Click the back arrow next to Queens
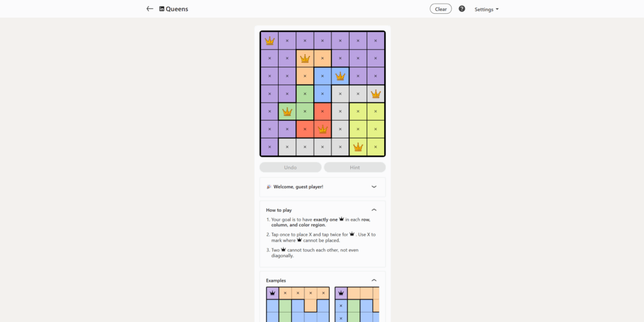The height and width of the screenshot is (322, 644). pyautogui.click(x=150, y=9)
